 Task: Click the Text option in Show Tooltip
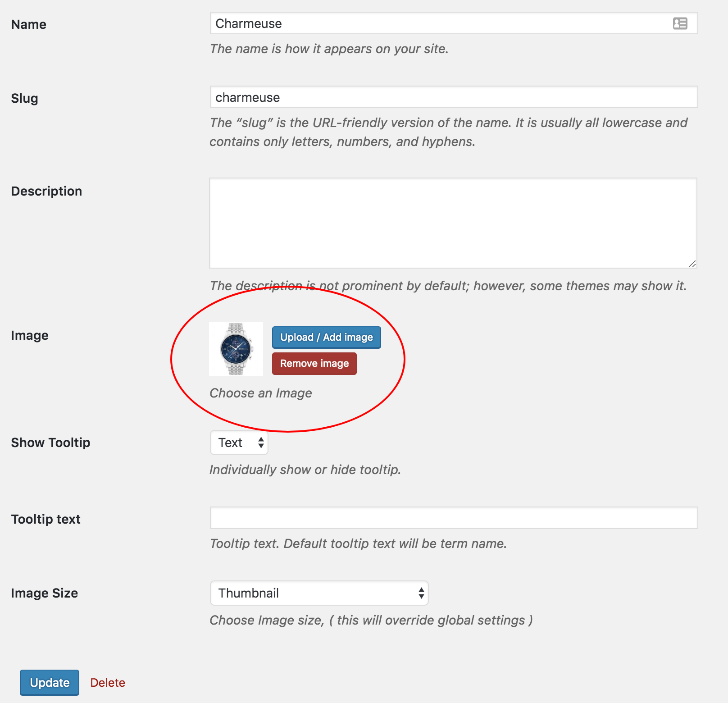tap(230, 443)
